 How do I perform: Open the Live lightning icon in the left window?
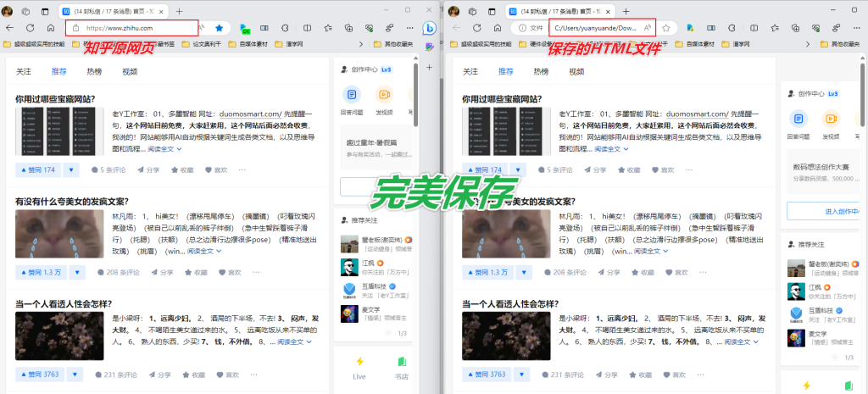click(x=359, y=362)
